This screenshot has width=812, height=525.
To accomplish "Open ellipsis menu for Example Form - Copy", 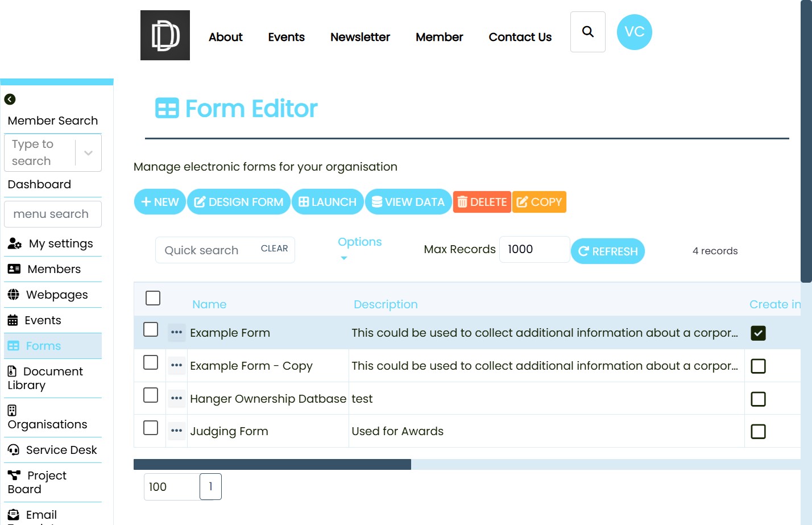I will coord(176,365).
